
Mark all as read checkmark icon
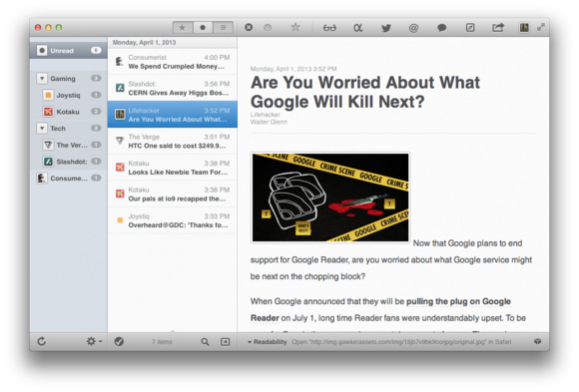119,342
